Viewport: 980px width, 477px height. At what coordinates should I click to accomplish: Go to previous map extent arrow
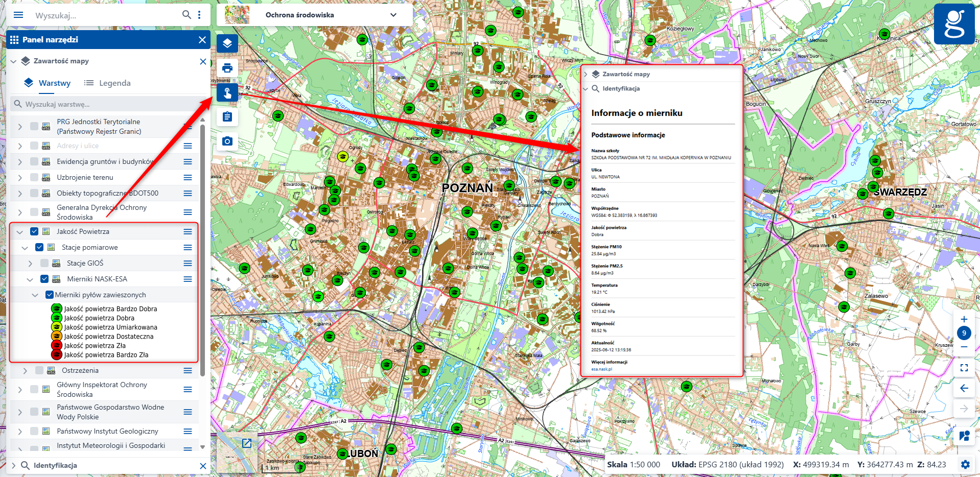pos(964,388)
